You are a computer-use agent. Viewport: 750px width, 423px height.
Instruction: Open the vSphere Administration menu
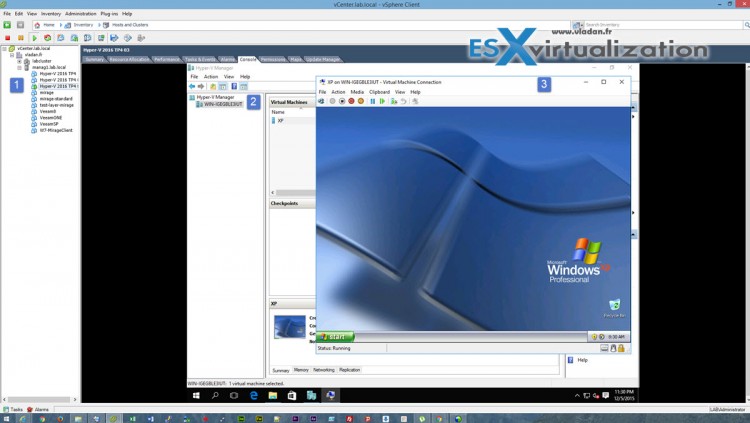(80, 14)
